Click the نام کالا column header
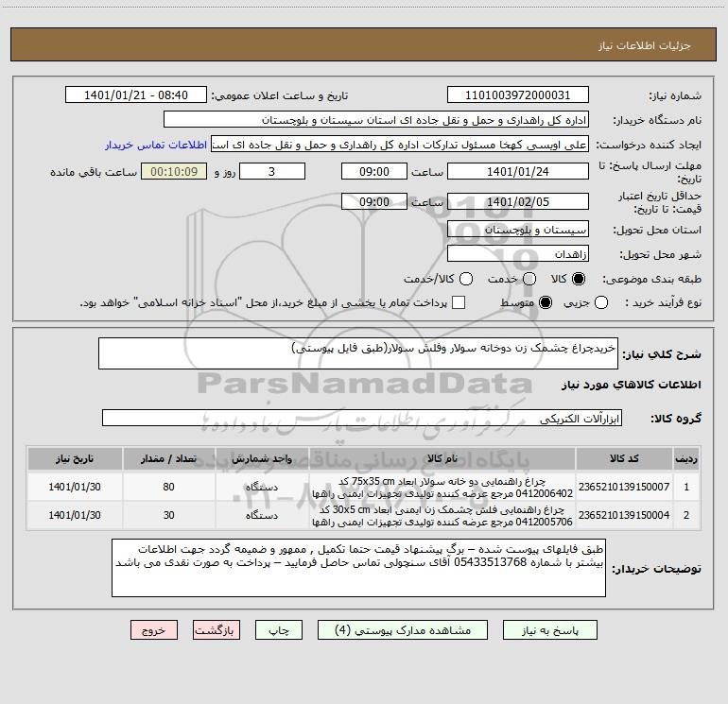 tap(442, 458)
